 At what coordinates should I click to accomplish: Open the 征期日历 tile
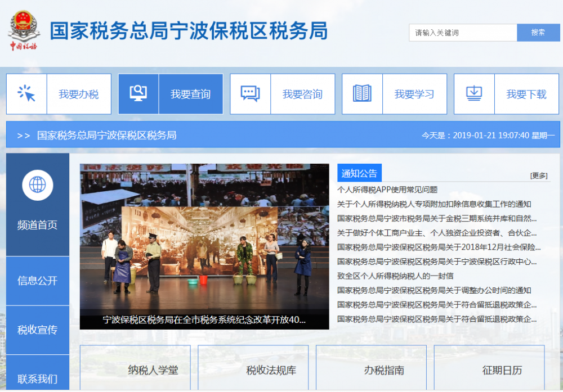click(502, 370)
